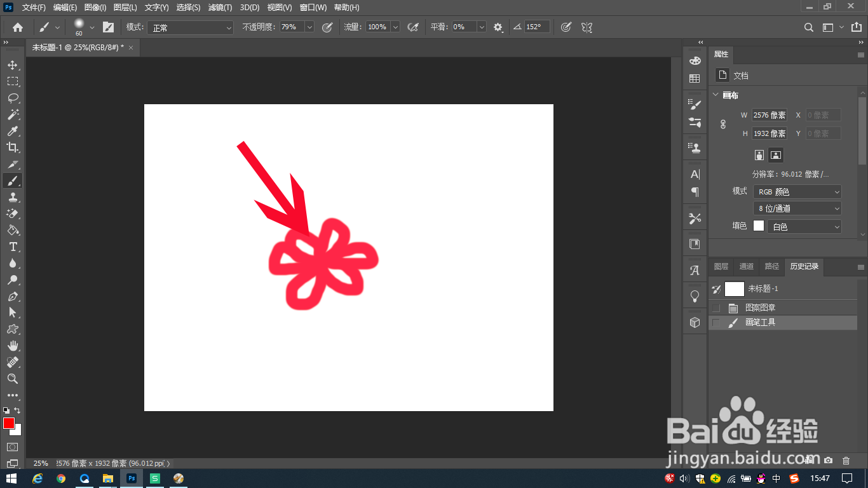
Task: Open the flow 100% dropdown arrow
Action: click(x=395, y=27)
